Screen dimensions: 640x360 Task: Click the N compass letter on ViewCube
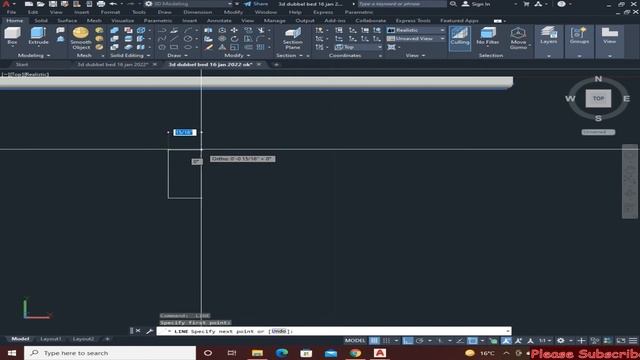point(598,79)
